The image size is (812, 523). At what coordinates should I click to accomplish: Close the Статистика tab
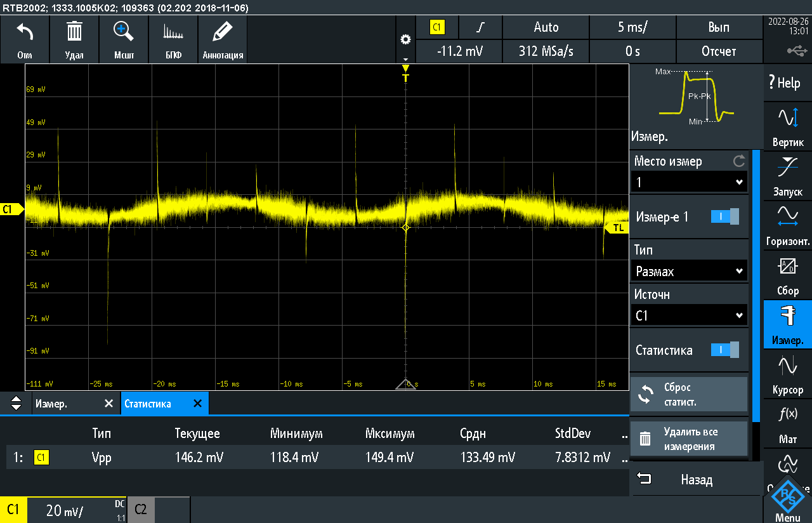(197, 404)
